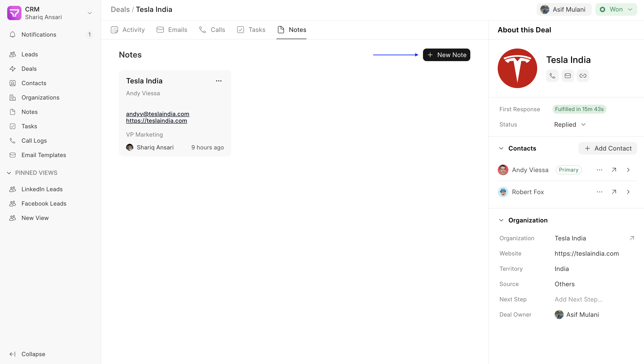The height and width of the screenshot is (364, 644).
Task: Select Organizations in the sidebar
Action: tap(50, 97)
